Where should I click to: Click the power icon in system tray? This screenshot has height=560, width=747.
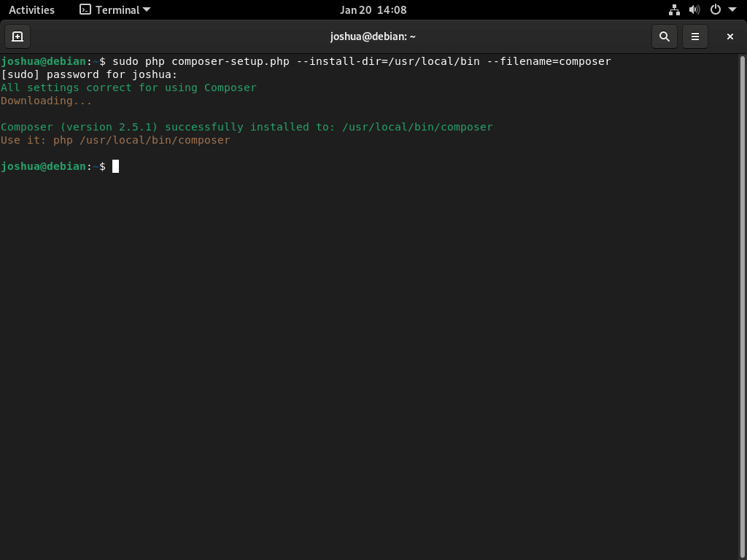(713, 9)
